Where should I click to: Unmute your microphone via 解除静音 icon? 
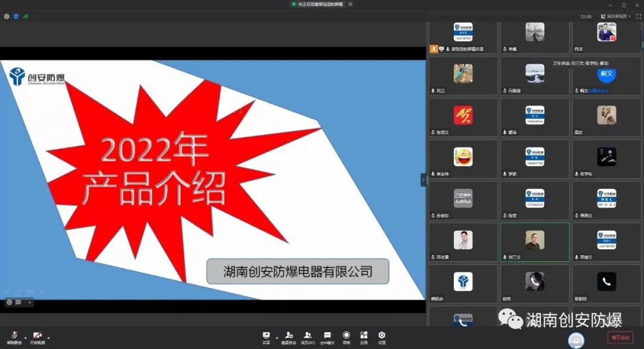14,335
